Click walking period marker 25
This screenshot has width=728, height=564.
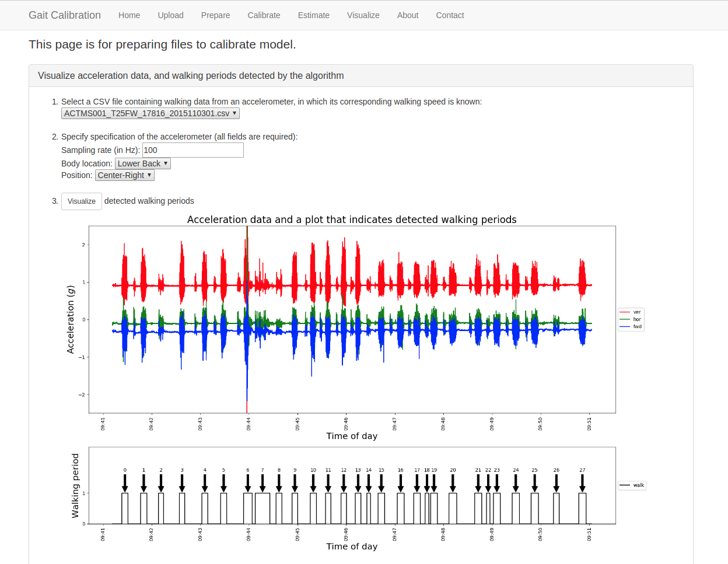click(x=535, y=481)
